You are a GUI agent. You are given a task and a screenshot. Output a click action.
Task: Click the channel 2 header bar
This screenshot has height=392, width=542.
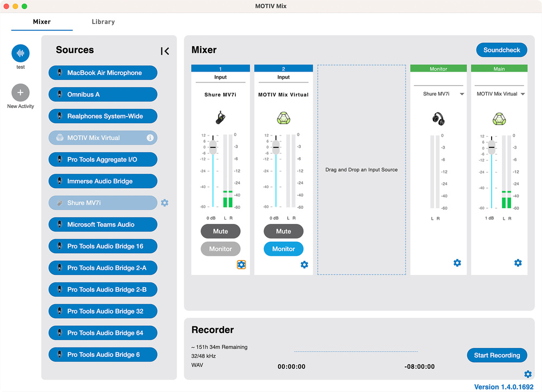[x=283, y=68]
